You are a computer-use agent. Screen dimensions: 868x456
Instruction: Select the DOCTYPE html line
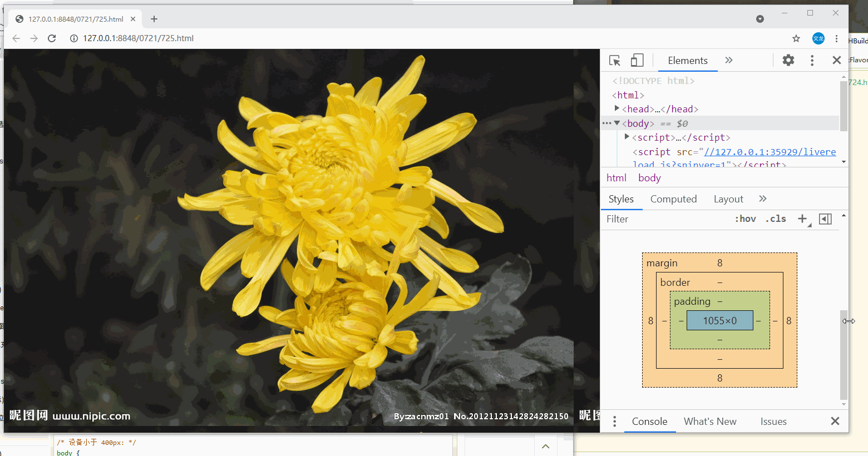point(653,81)
